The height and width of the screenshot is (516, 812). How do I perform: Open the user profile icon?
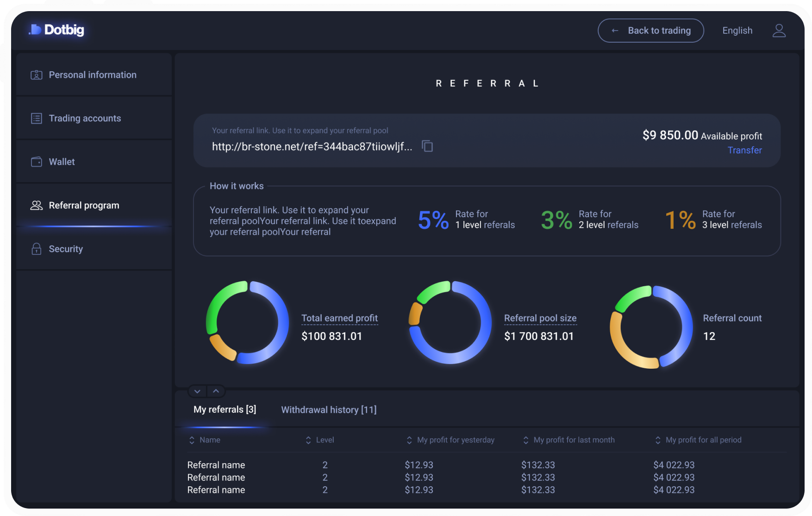(x=779, y=31)
